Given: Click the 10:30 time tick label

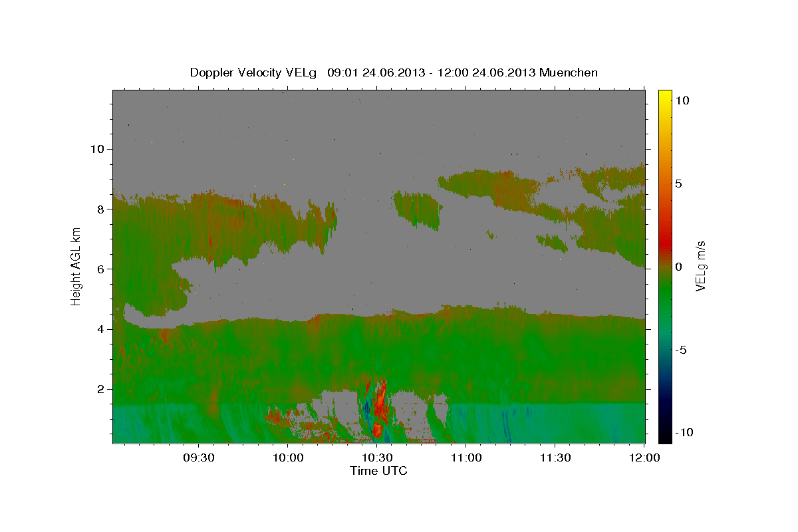Looking at the screenshot, I should [376, 458].
